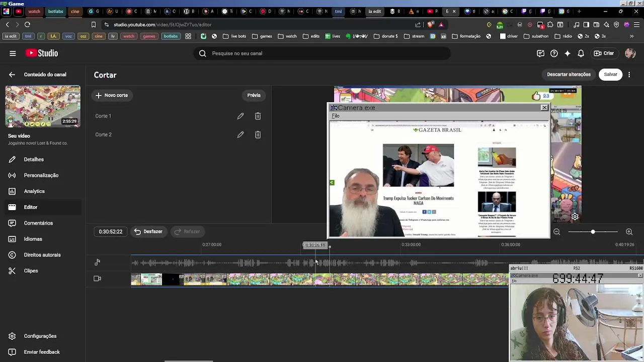The height and width of the screenshot is (362, 644).
Task: Save changes with Salvar
Action: 610,74
